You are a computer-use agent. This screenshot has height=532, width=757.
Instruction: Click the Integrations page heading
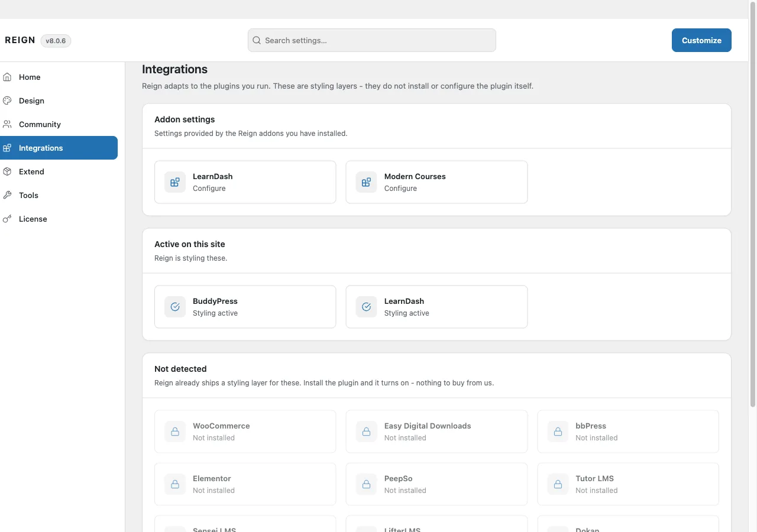174,70
